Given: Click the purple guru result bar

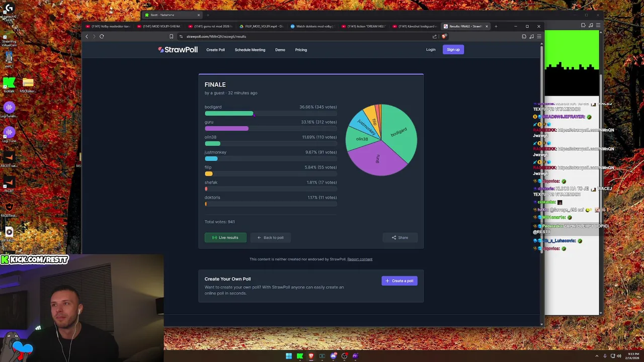Looking at the screenshot, I should click(226, 129).
